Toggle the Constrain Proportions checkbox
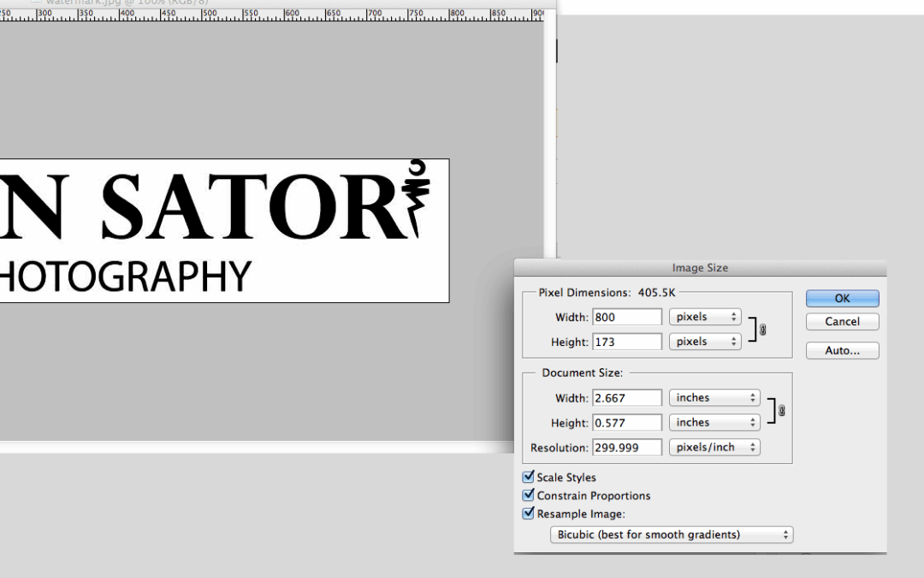Viewport: 924px width, 578px height. [529, 495]
